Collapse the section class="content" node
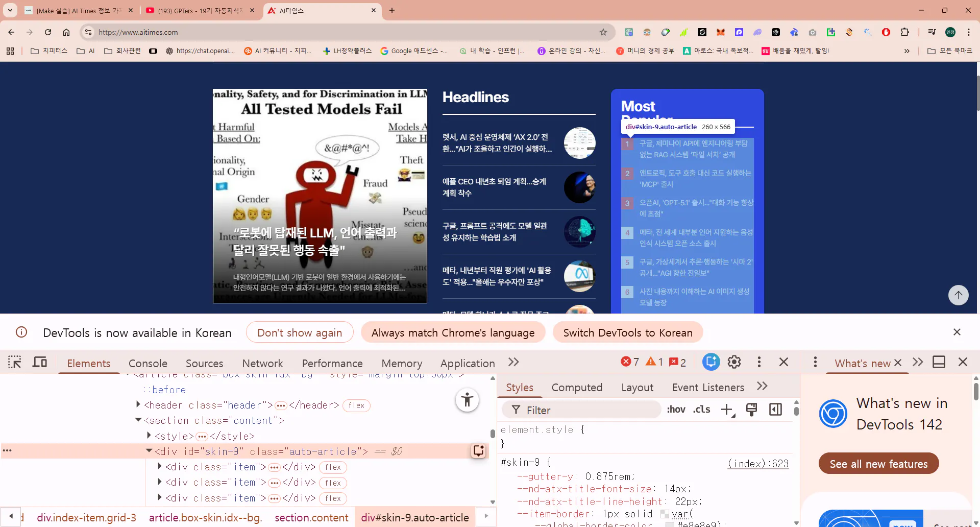Image resolution: width=980 pixels, height=527 pixels. pos(138,420)
